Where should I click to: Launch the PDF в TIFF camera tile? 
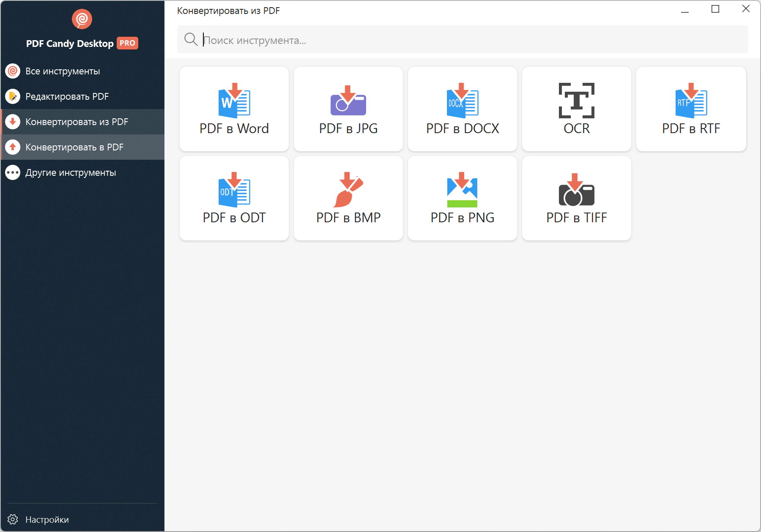coord(577,198)
